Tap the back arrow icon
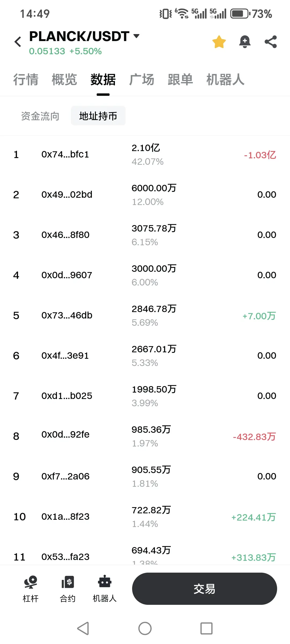The image size is (290, 644). pos(18,42)
